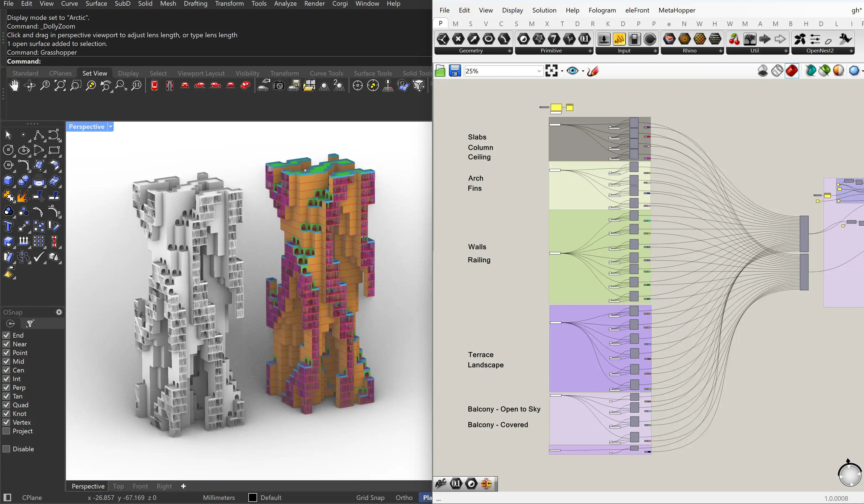
Task: Select the Text tool in left sidebar
Action: coord(8,226)
